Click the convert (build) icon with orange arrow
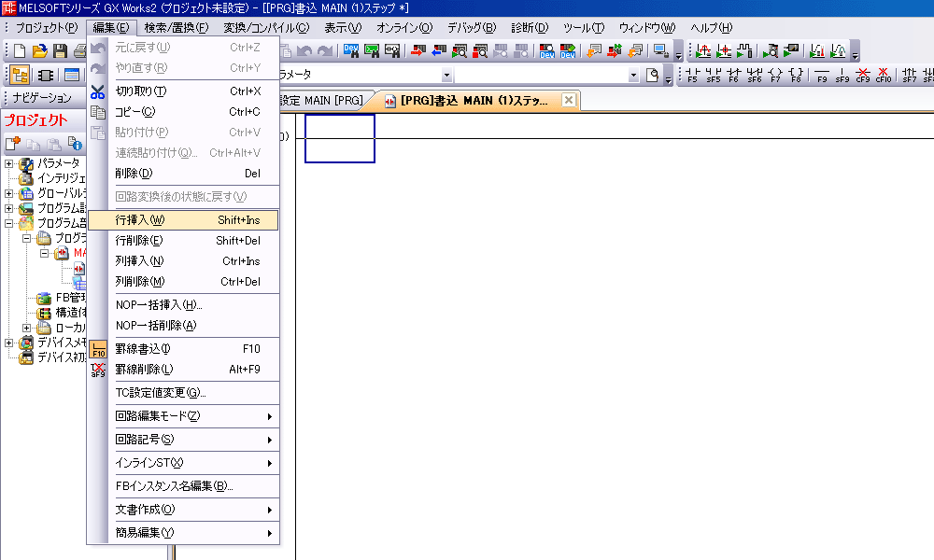934x560 pixels. coord(594,51)
